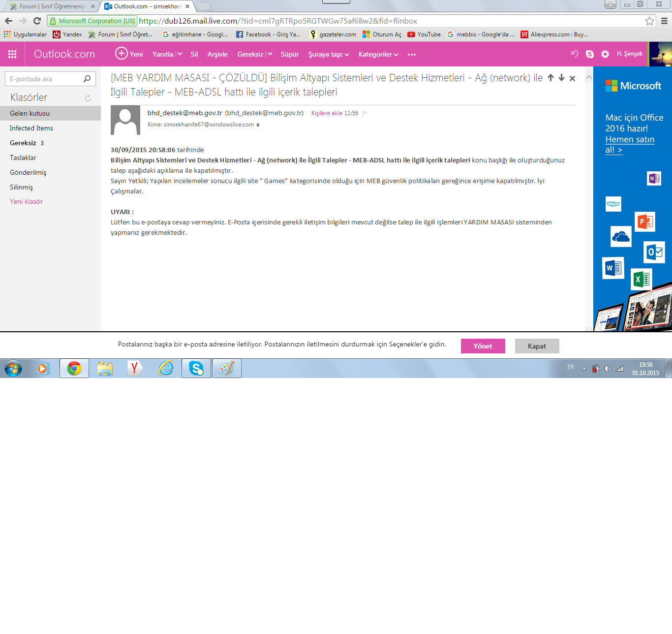Click the Kişilere ekle link
Screen dimensions: 672x634
[x=326, y=113]
